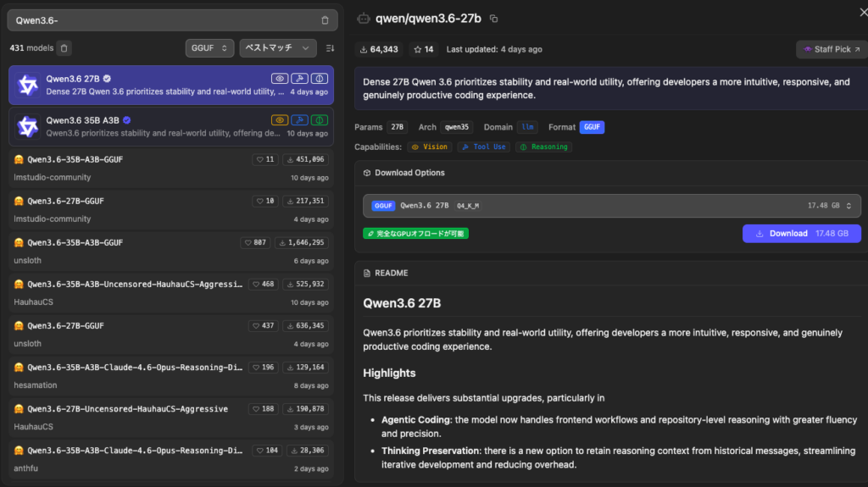Toggle the heart on lmstudio-community Qwen3.6-27B-GGUF

pyautogui.click(x=265, y=201)
